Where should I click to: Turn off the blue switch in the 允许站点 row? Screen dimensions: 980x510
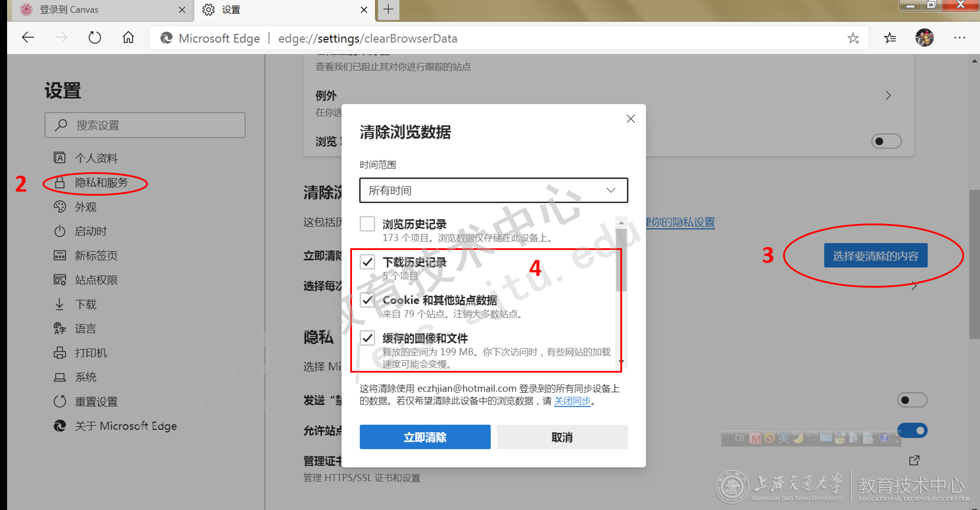tap(912, 431)
